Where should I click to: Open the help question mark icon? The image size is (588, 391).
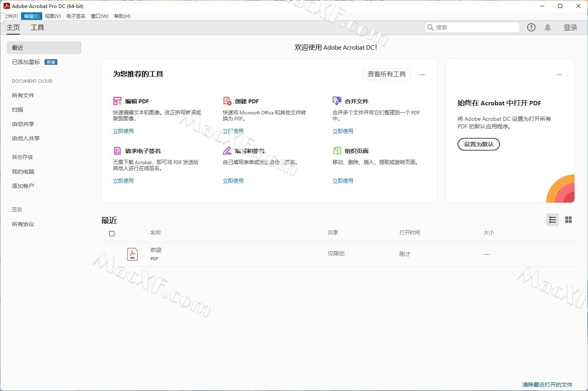click(531, 27)
